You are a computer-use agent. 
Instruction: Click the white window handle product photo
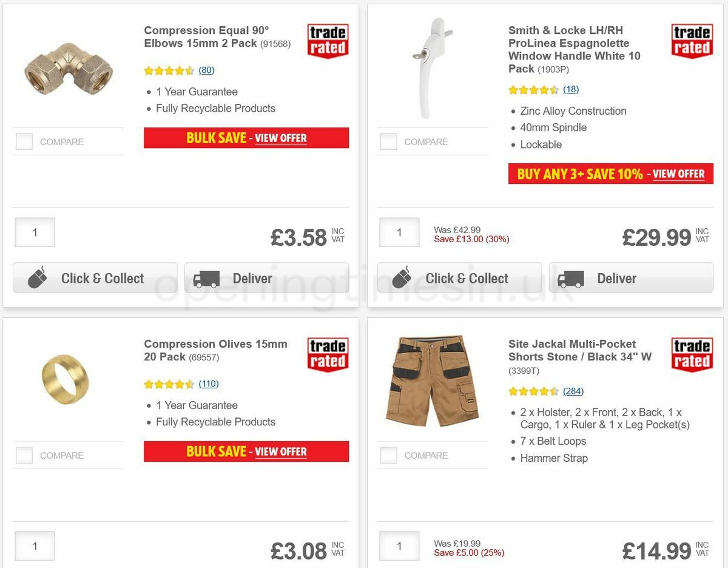point(433,67)
